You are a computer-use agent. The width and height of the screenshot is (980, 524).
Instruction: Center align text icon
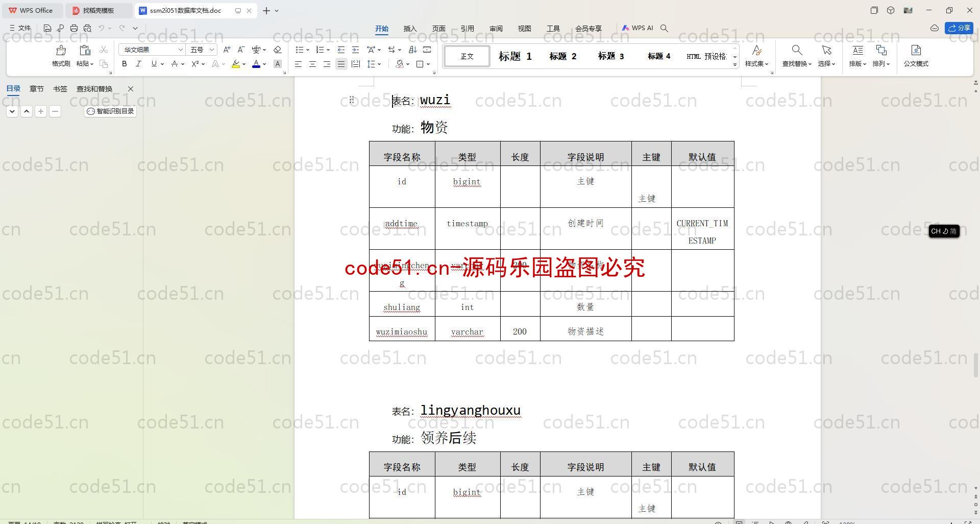point(312,64)
